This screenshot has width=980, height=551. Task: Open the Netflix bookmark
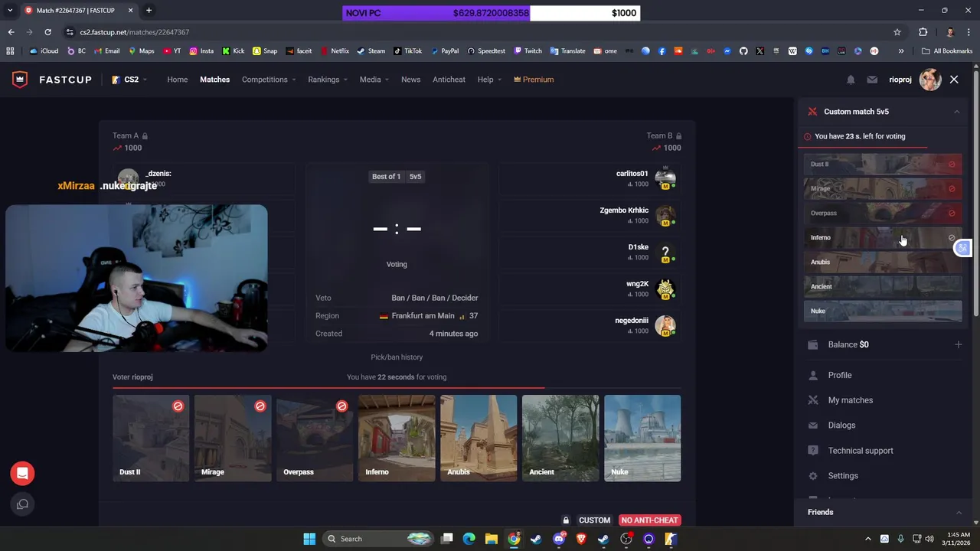[x=335, y=51]
